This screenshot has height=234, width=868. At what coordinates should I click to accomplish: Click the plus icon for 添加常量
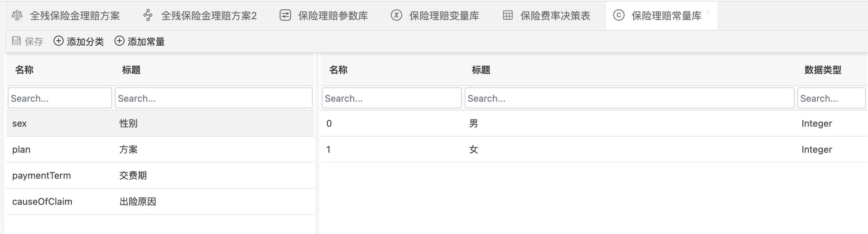point(119,41)
